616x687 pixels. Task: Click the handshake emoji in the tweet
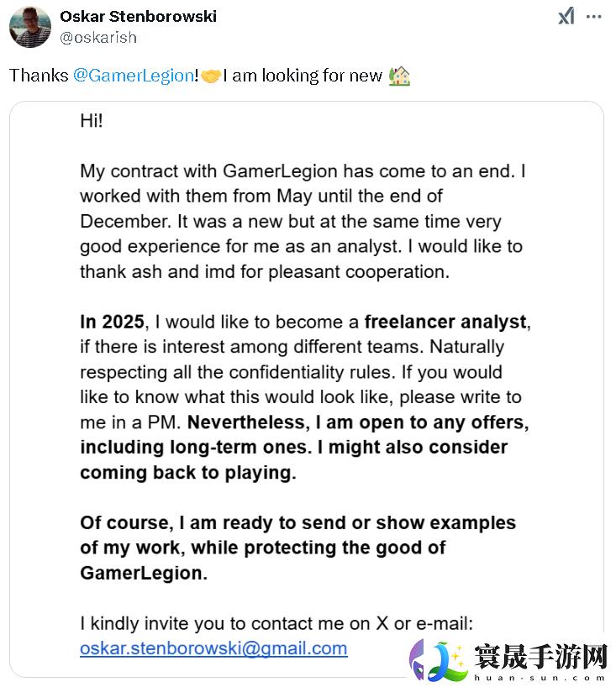click(211, 76)
